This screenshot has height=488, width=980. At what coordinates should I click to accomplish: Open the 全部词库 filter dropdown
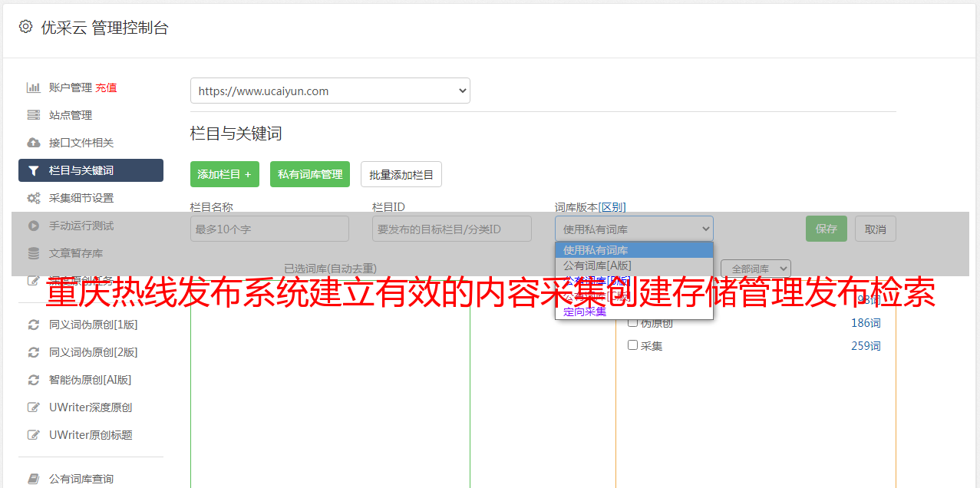coord(756,269)
